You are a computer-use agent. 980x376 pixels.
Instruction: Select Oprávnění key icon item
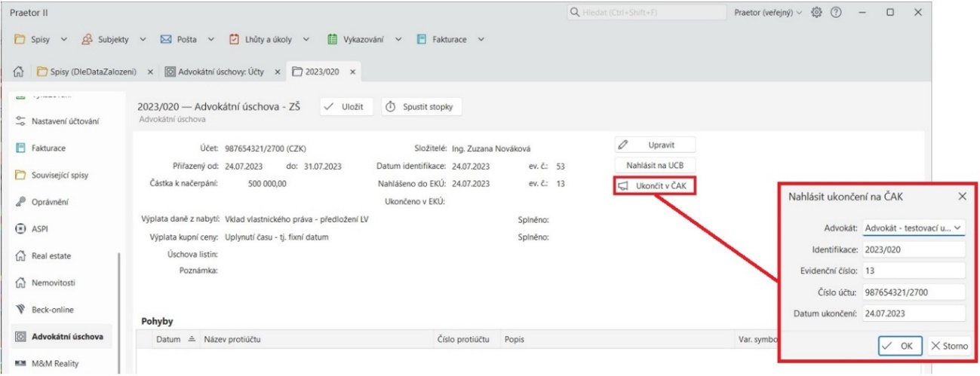pos(49,202)
